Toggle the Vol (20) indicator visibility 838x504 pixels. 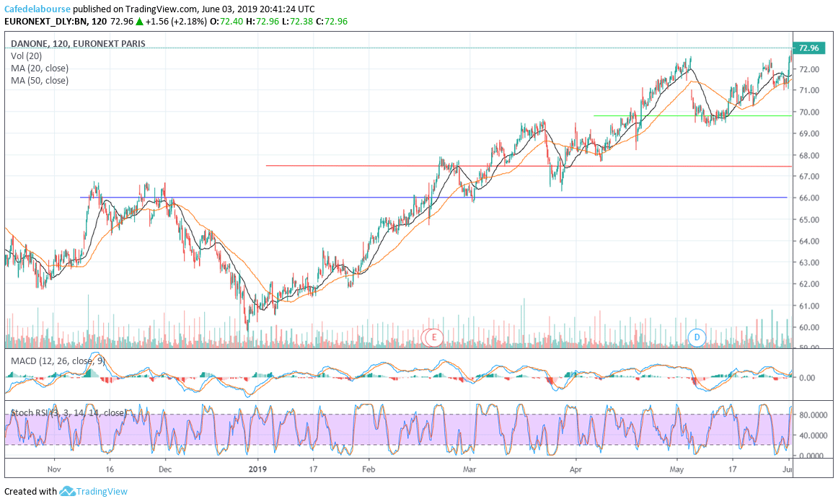point(27,56)
